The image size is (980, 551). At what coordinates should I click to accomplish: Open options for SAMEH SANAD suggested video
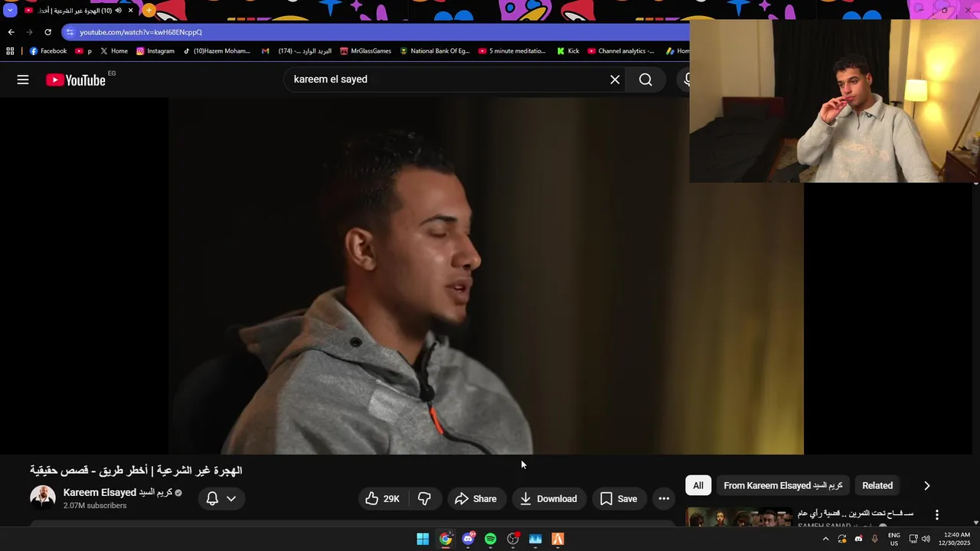pos(936,515)
